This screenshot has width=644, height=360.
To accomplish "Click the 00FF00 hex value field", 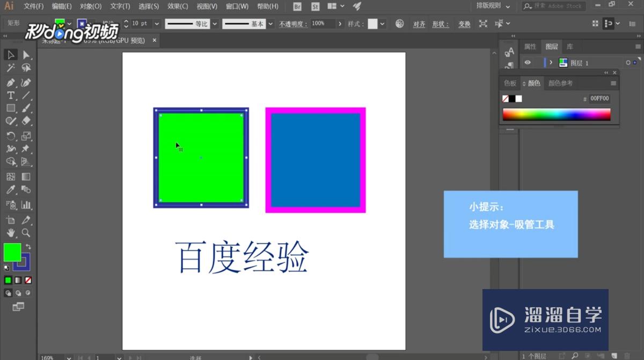I will [x=599, y=98].
